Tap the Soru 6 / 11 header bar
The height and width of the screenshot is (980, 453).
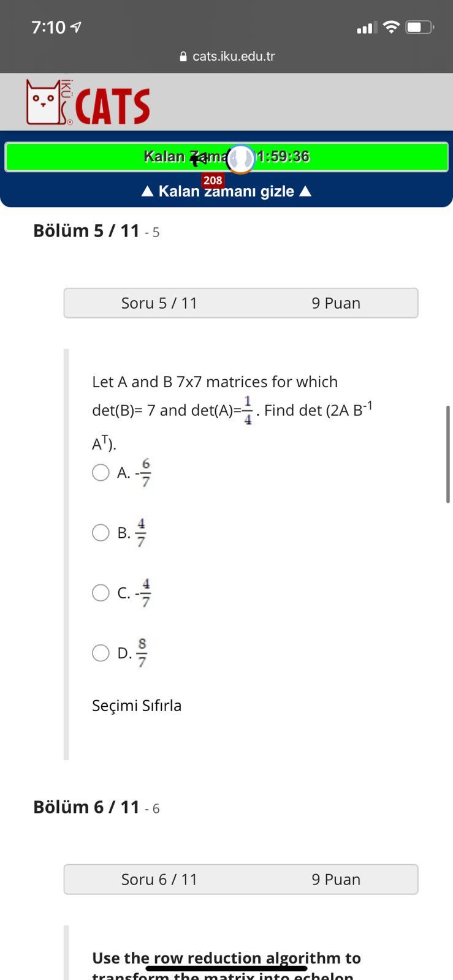click(241, 879)
